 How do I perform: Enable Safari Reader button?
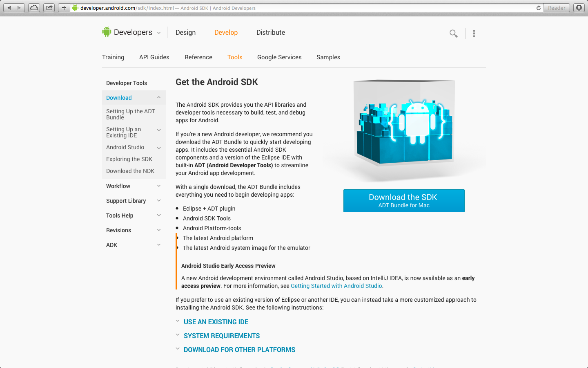[x=557, y=8]
